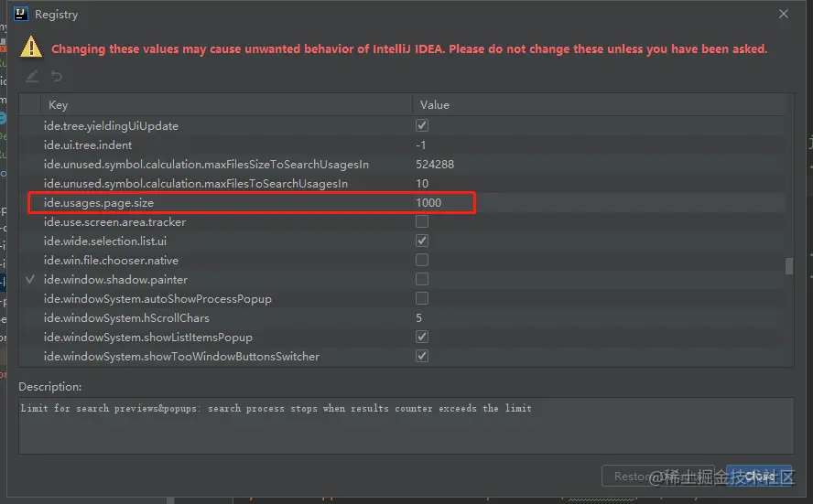
Task: Select the autoShowProcessPopup key text
Action: 157,299
